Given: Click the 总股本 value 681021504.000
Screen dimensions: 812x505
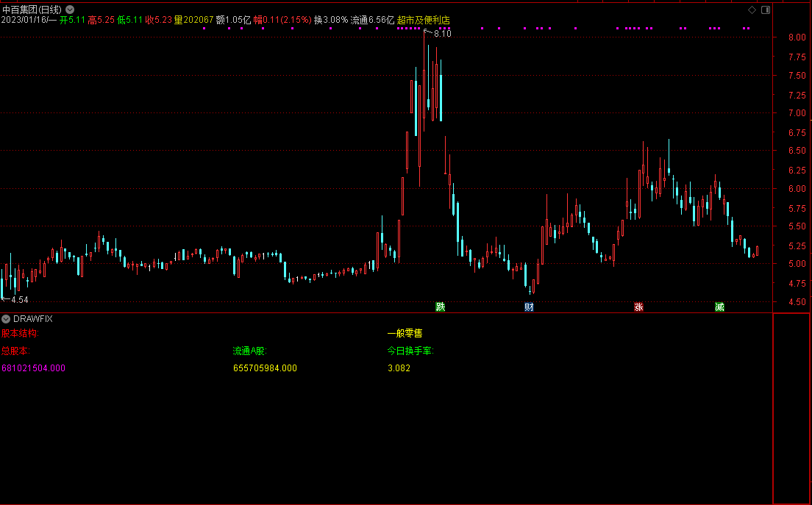Looking at the screenshot, I should [33, 368].
